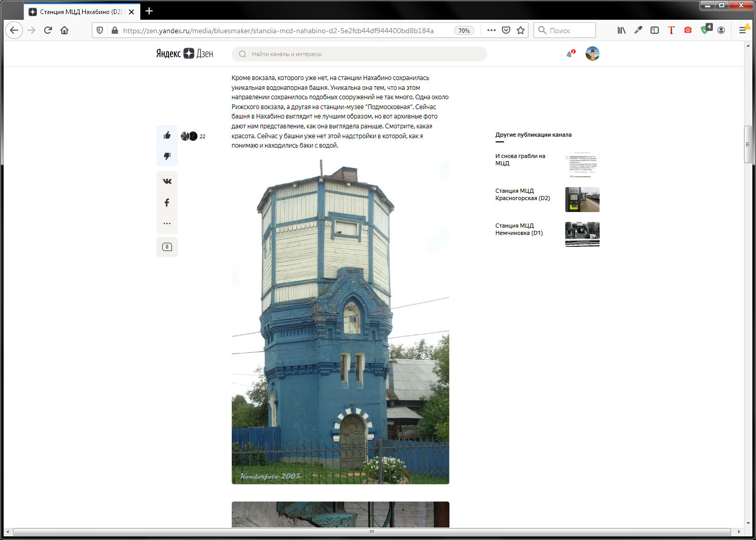Activate the eyedropper color picker
The height and width of the screenshot is (540, 756).
pos(638,30)
